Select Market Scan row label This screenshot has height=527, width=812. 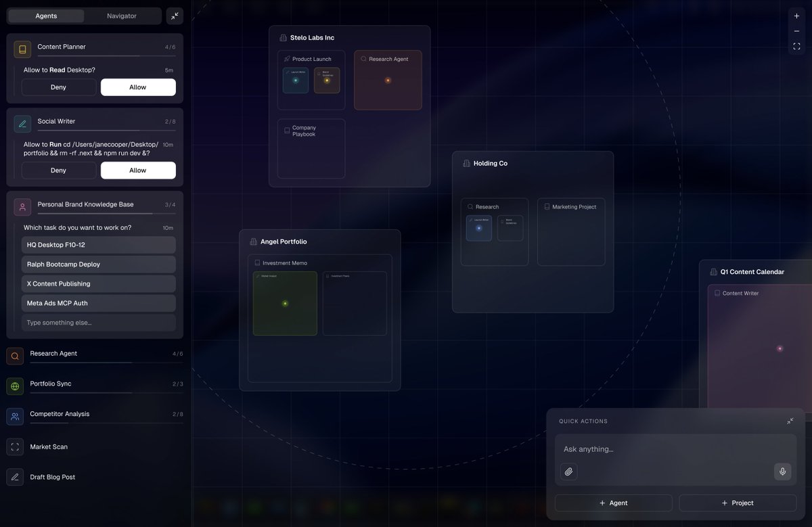(49, 446)
